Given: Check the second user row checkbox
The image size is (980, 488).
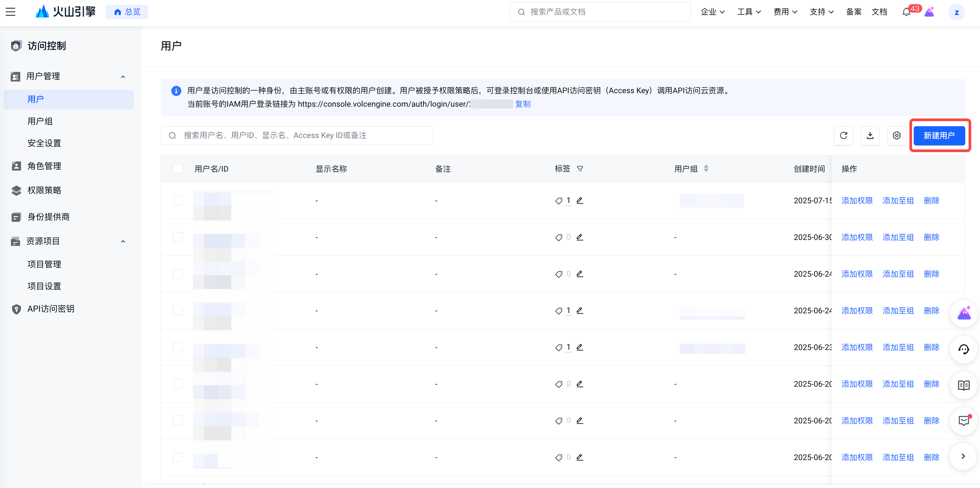Looking at the screenshot, I should click(x=178, y=237).
